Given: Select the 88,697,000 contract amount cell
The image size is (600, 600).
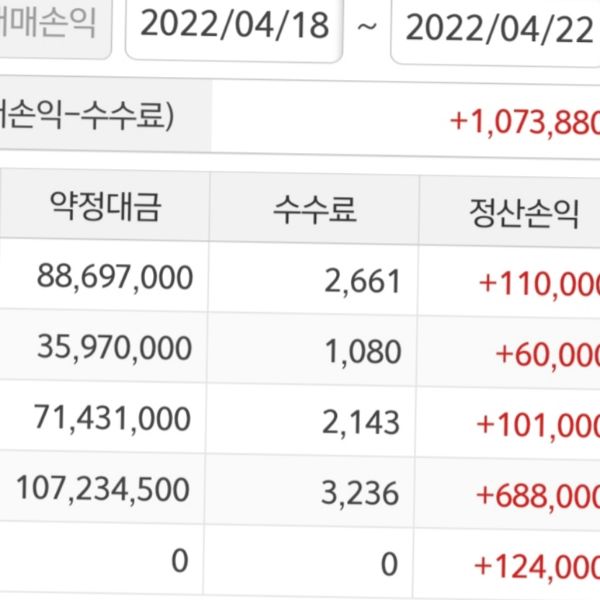Looking at the screenshot, I should coord(115,277).
